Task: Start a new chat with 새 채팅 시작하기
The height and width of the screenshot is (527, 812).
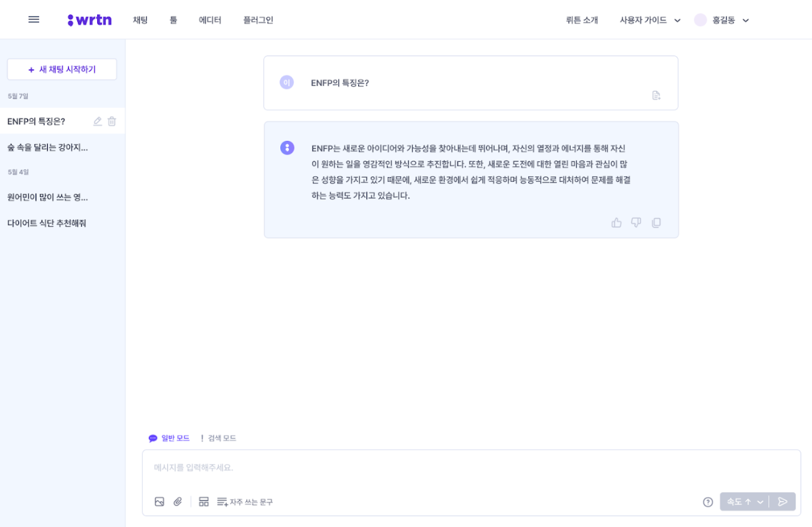Action: pos(62,69)
